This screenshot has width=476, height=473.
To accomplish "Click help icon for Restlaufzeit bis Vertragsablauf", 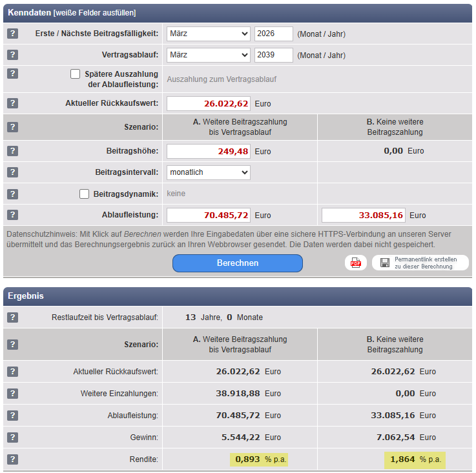I will coord(13,317).
